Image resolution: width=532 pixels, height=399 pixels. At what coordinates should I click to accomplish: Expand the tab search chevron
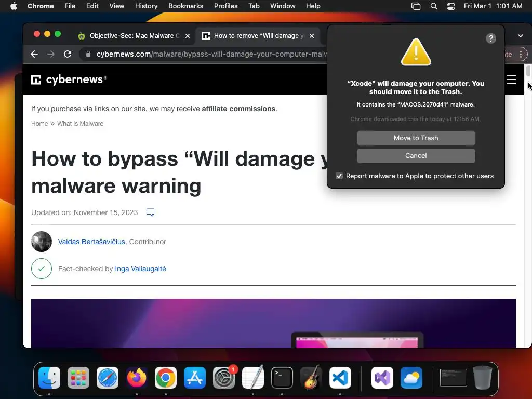pyautogui.click(x=521, y=36)
